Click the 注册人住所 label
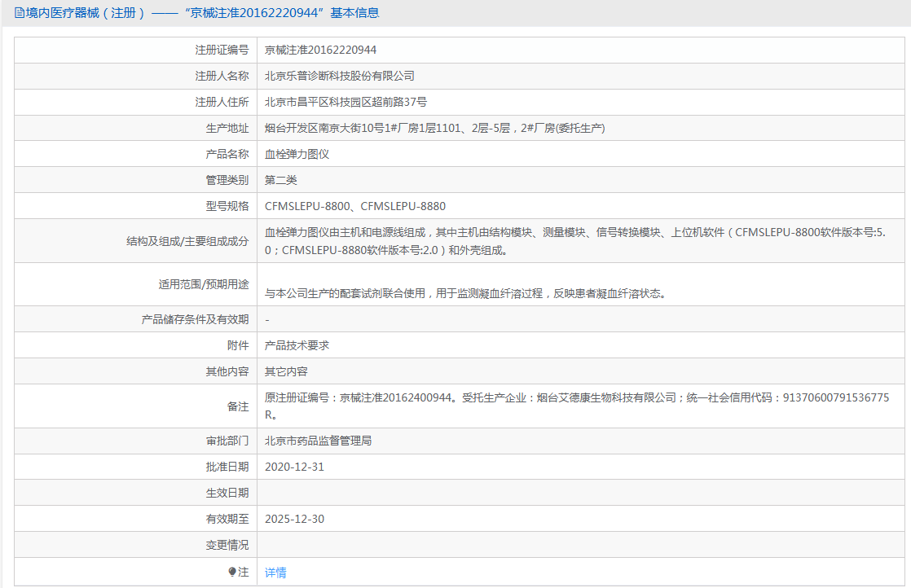 (x=222, y=102)
